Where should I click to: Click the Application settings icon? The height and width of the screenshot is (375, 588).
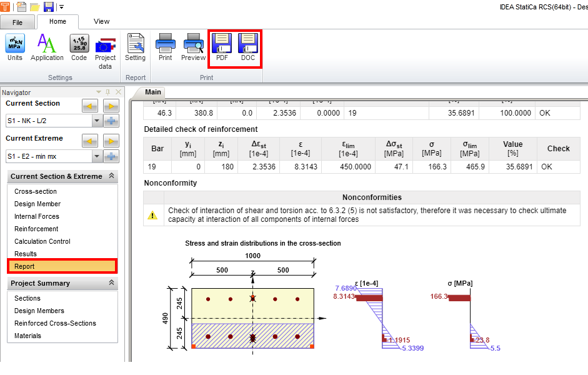[x=47, y=47]
